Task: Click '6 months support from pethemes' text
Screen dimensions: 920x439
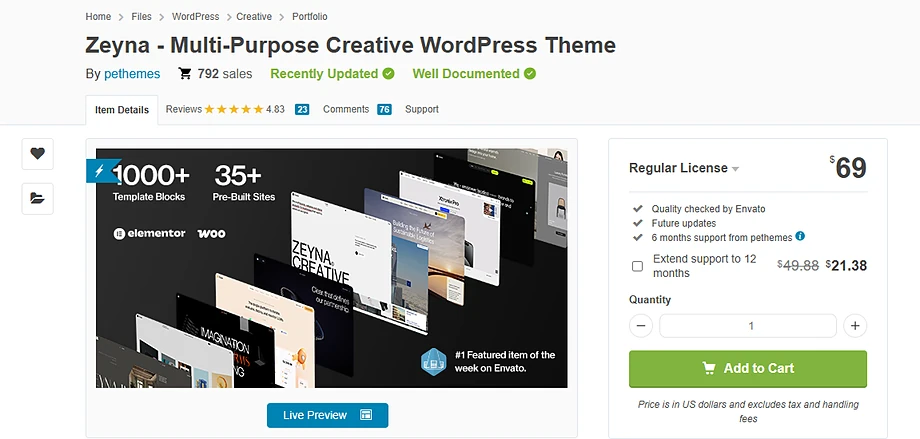Action: [722, 238]
